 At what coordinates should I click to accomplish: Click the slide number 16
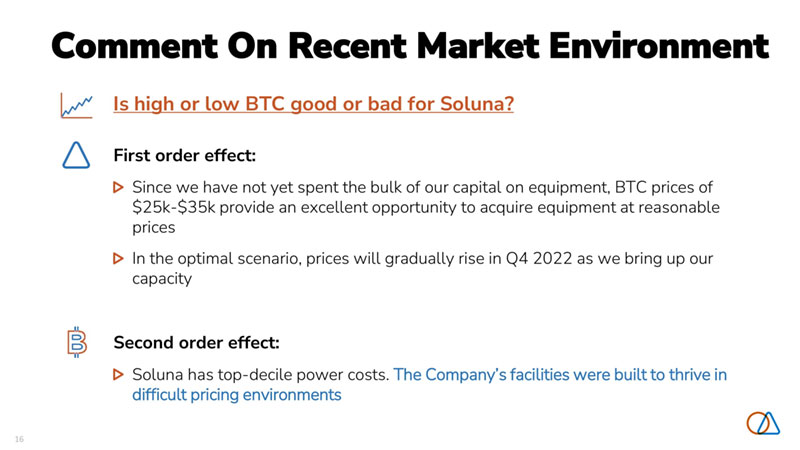point(20,439)
